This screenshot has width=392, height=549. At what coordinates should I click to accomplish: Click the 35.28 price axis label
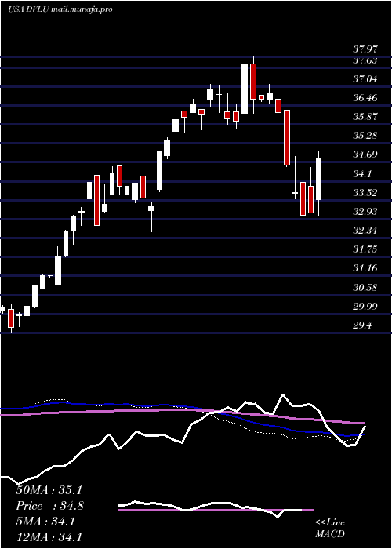365,136
